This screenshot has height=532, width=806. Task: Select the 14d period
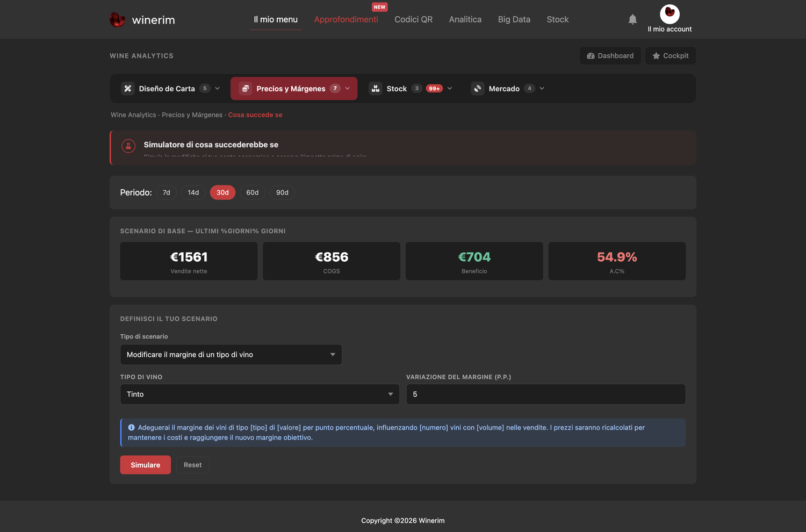(193, 192)
